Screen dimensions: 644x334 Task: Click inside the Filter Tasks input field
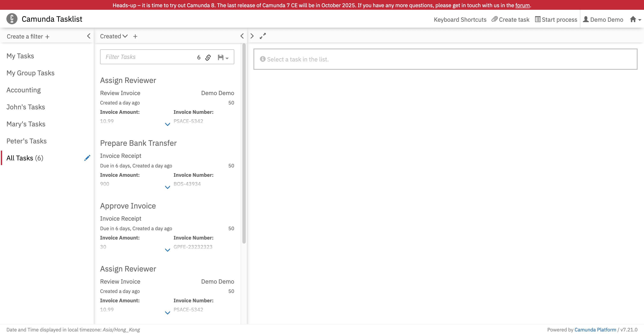pos(140,57)
